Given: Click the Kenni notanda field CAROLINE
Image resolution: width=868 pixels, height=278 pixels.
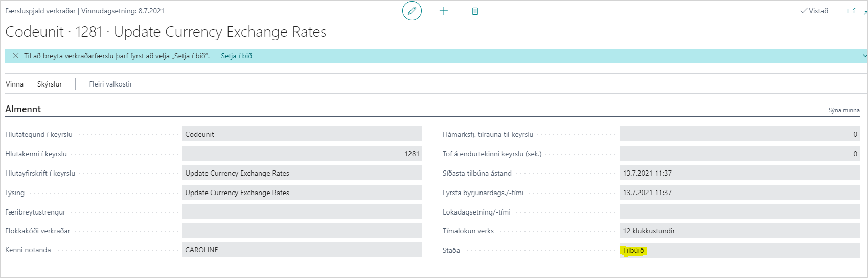Looking at the screenshot, I should 302,250.
